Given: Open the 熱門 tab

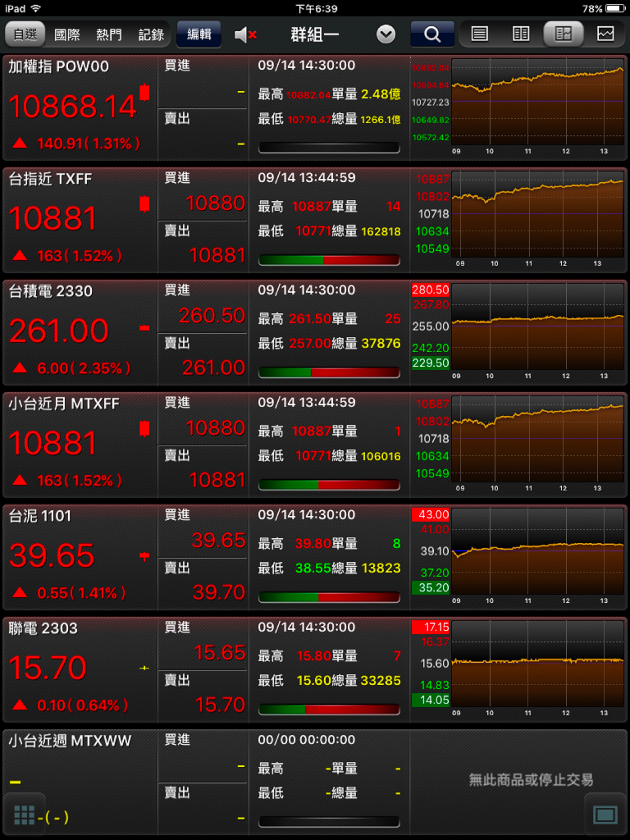Looking at the screenshot, I should (109, 35).
